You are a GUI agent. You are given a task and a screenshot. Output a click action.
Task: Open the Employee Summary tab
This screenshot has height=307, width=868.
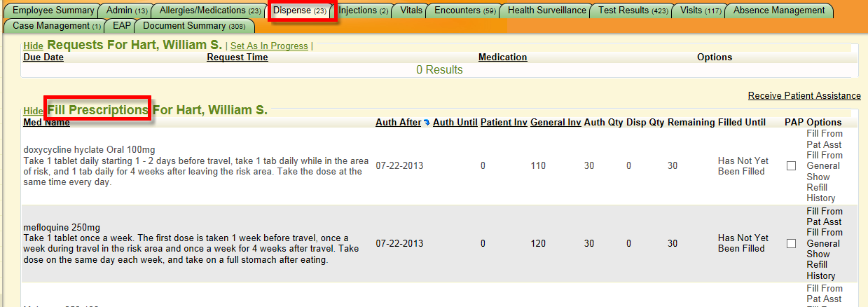tap(53, 11)
